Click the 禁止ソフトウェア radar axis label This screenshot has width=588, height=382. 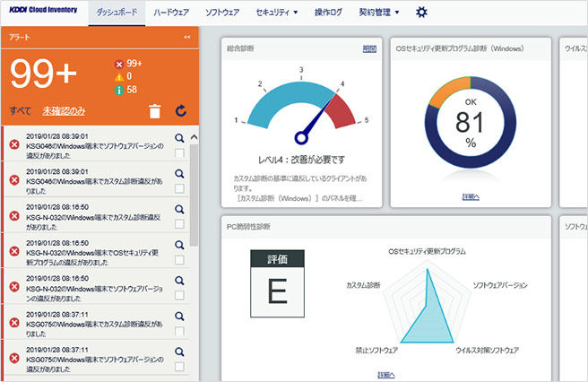pos(376,350)
